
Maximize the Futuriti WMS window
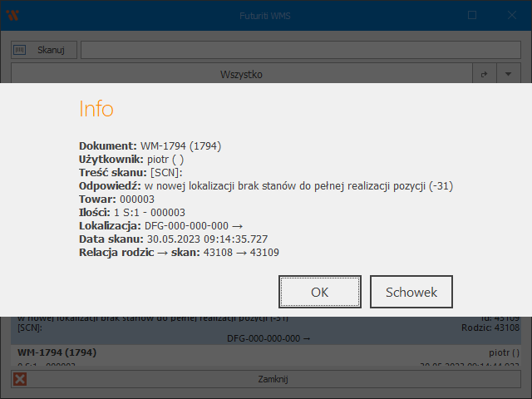[x=472, y=15]
